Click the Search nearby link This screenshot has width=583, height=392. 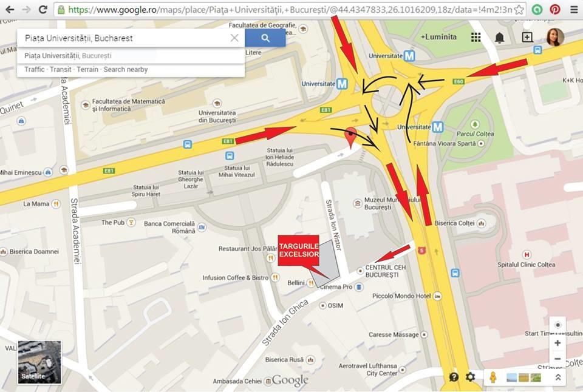pyautogui.click(x=125, y=70)
